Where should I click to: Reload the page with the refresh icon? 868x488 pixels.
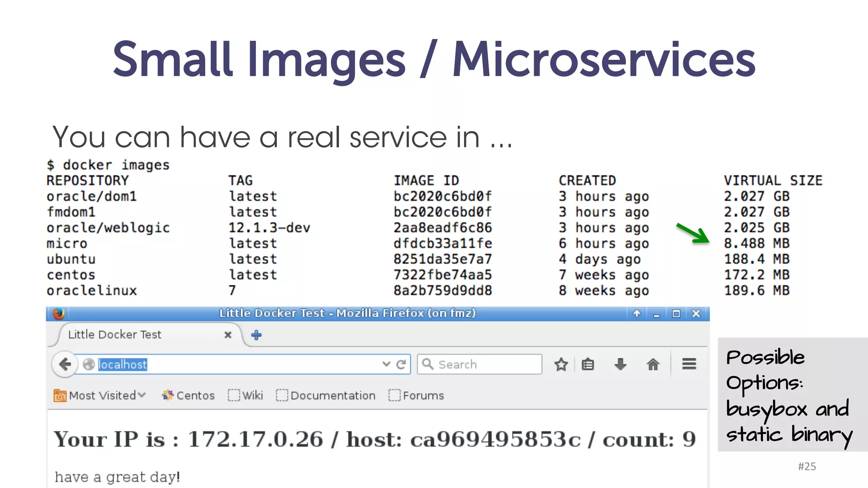click(x=401, y=364)
